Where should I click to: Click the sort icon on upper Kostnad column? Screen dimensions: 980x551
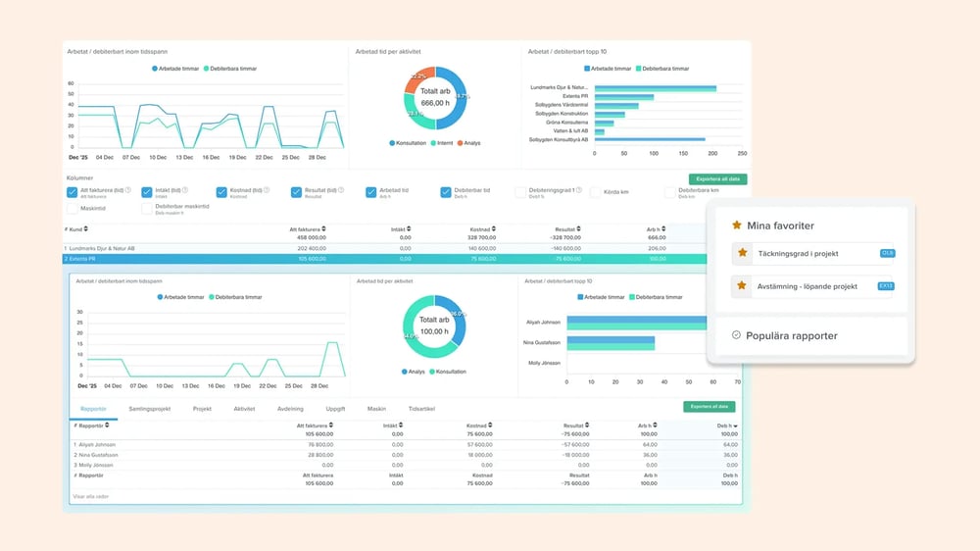(x=499, y=228)
